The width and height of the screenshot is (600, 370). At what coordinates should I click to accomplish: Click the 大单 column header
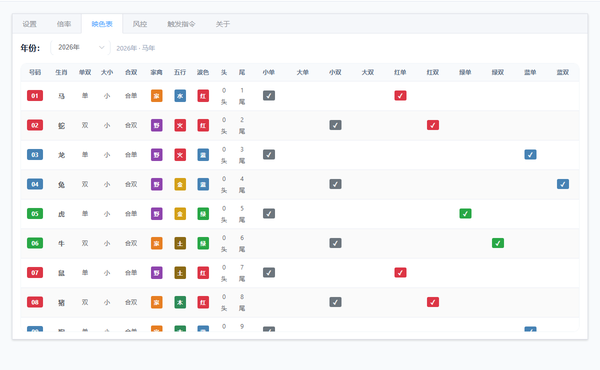coord(302,72)
